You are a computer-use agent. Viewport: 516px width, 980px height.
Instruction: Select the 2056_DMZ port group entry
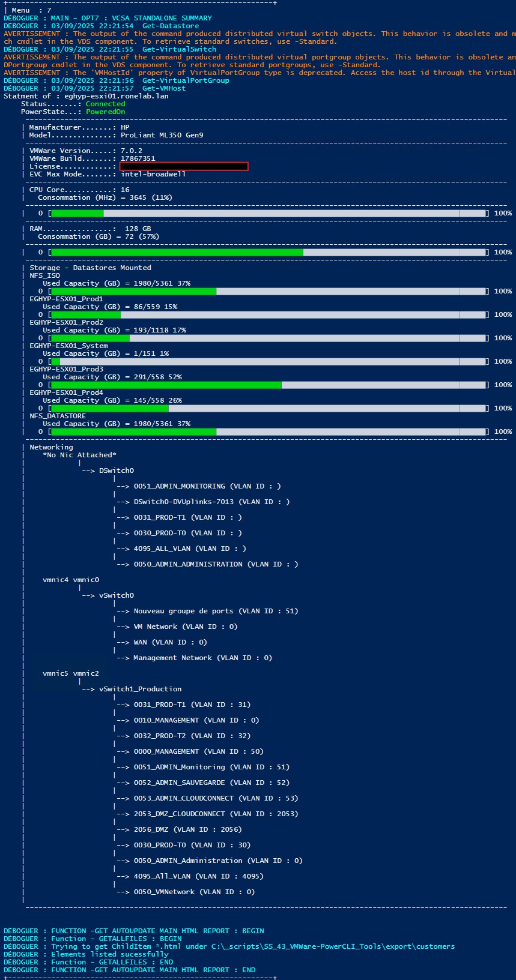click(x=151, y=829)
